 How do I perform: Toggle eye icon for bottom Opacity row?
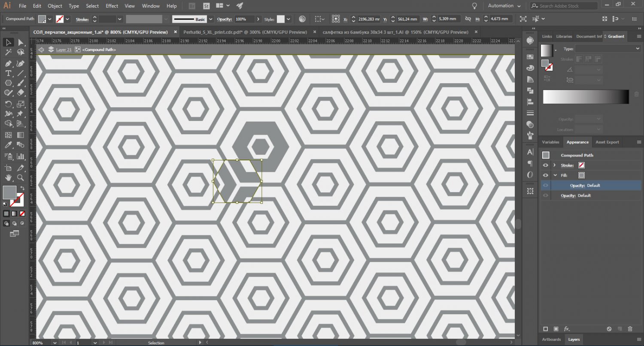point(546,196)
